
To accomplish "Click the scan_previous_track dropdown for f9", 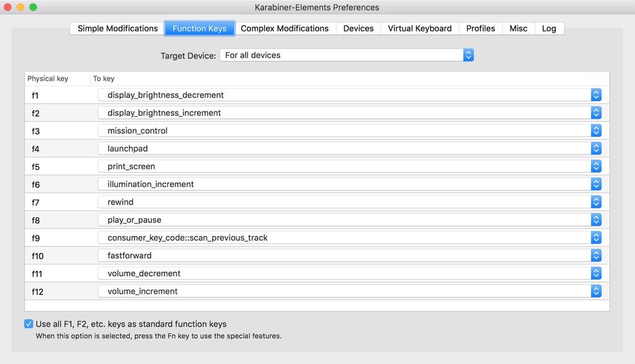I will pos(350,237).
